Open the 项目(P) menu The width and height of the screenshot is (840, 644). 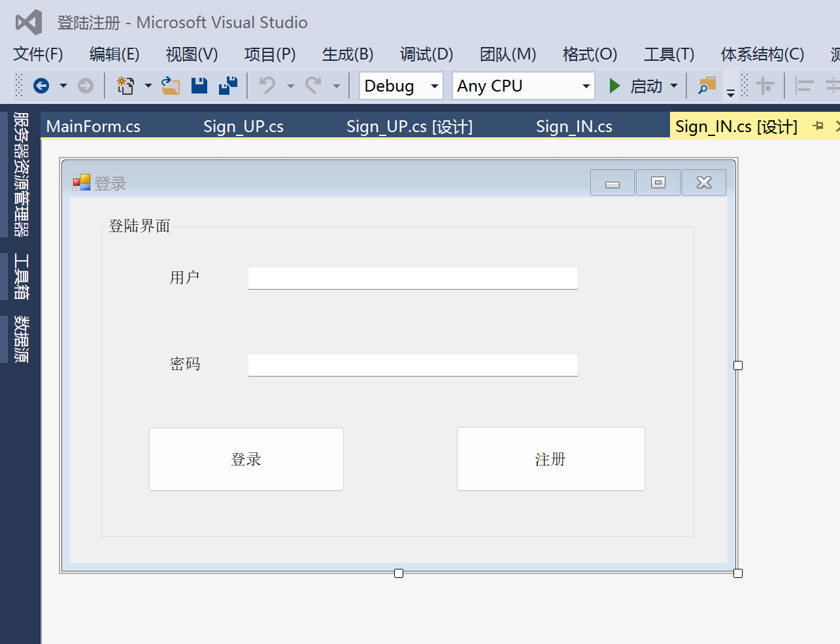coord(270,54)
